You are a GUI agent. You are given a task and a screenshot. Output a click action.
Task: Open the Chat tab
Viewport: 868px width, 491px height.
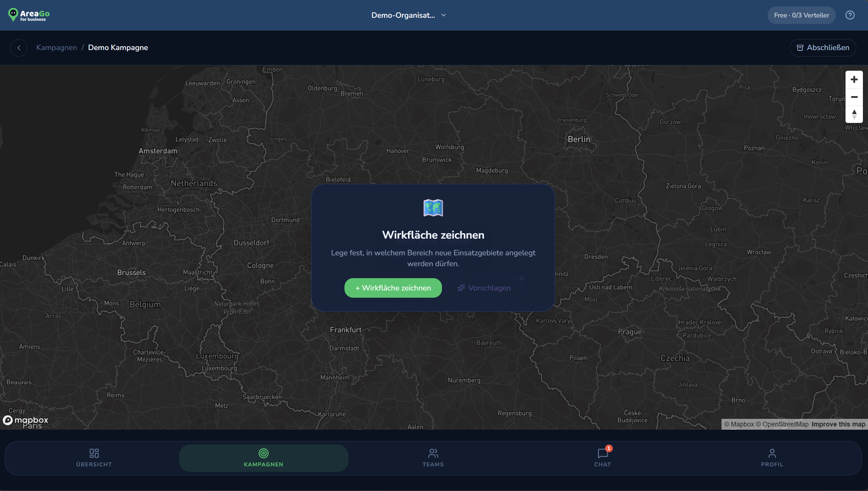tap(603, 458)
